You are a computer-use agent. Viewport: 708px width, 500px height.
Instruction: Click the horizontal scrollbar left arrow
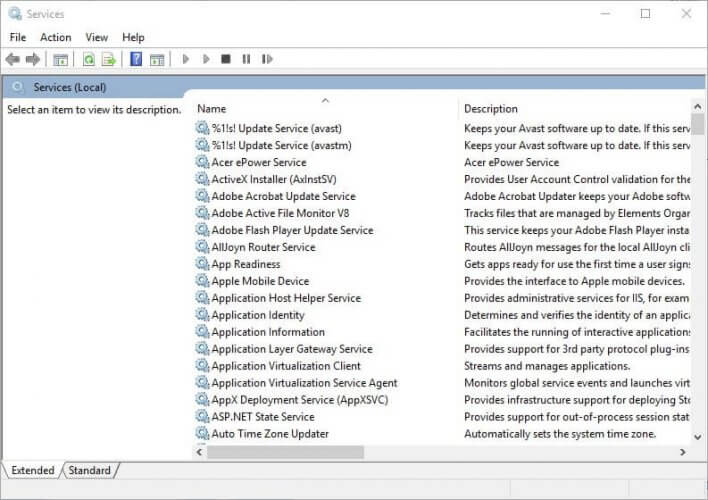[x=199, y=452]
